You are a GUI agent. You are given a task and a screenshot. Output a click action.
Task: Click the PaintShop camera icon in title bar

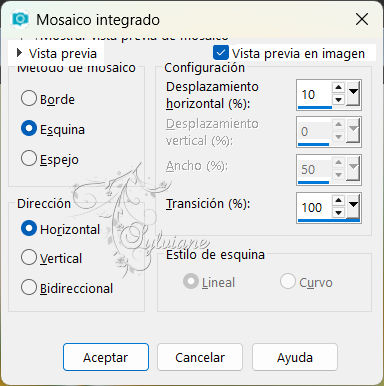click(20, 19)
